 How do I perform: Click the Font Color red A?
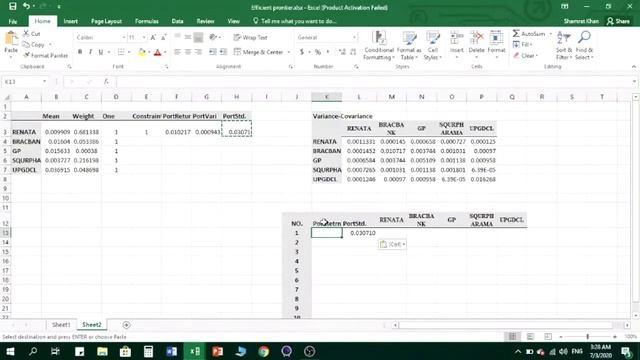click(x=158, y=52)
